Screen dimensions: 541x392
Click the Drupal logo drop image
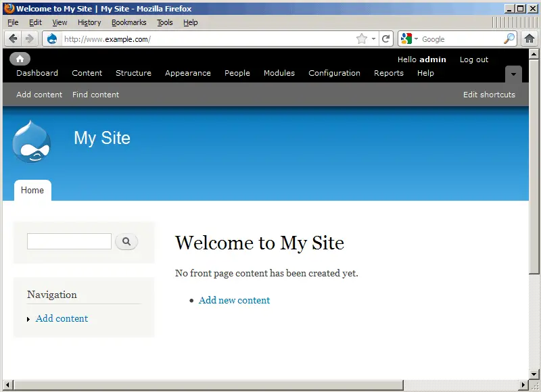(31, 141)
